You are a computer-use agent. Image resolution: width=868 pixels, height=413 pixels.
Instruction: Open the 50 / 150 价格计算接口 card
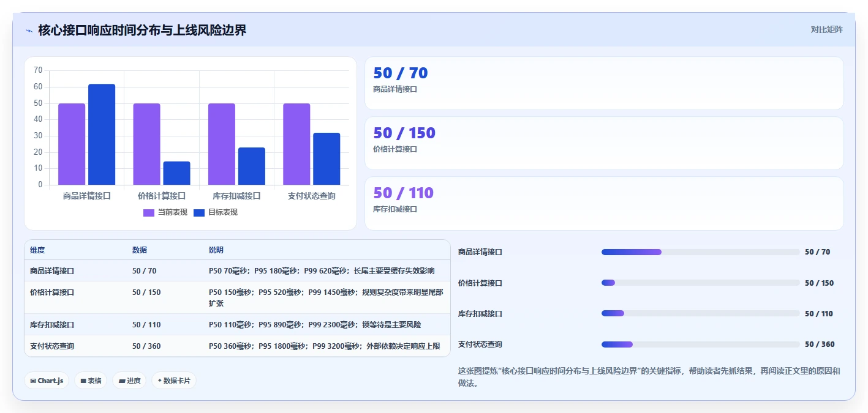point(604,143)
